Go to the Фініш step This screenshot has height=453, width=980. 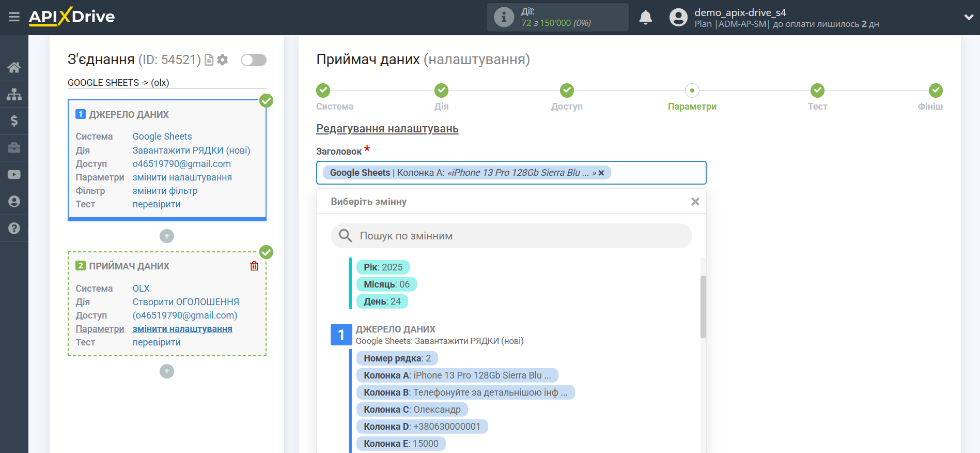(936, 90)
